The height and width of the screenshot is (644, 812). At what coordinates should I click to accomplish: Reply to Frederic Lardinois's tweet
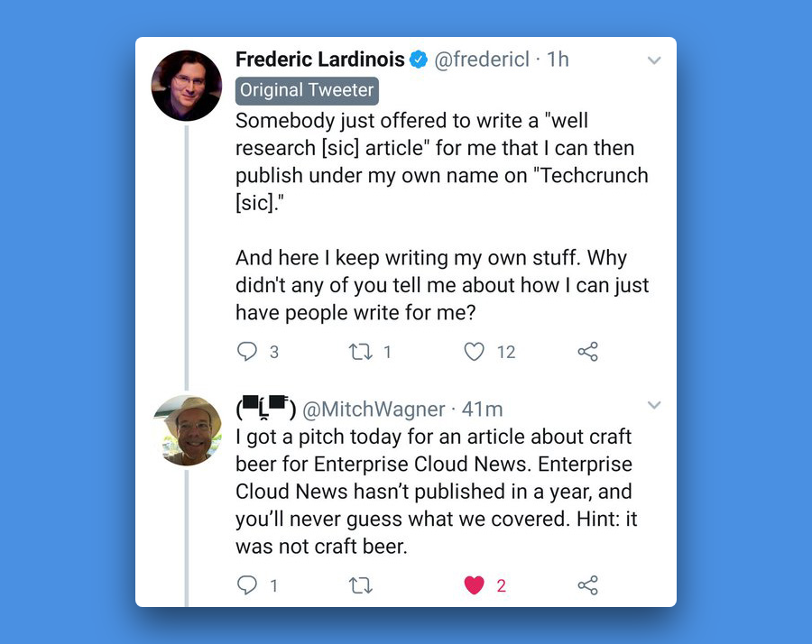[247, 352]
